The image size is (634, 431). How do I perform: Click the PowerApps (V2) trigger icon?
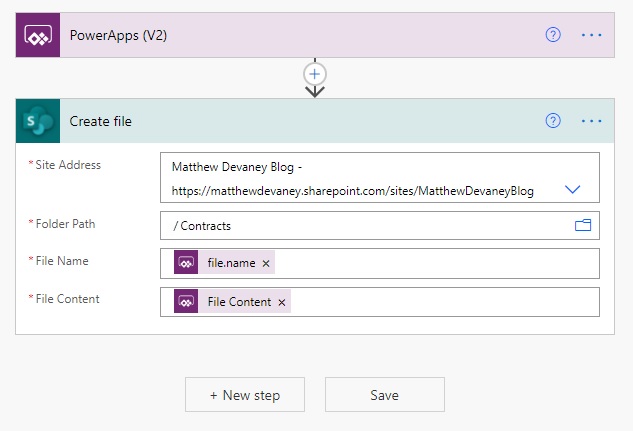tap(38, 35)
